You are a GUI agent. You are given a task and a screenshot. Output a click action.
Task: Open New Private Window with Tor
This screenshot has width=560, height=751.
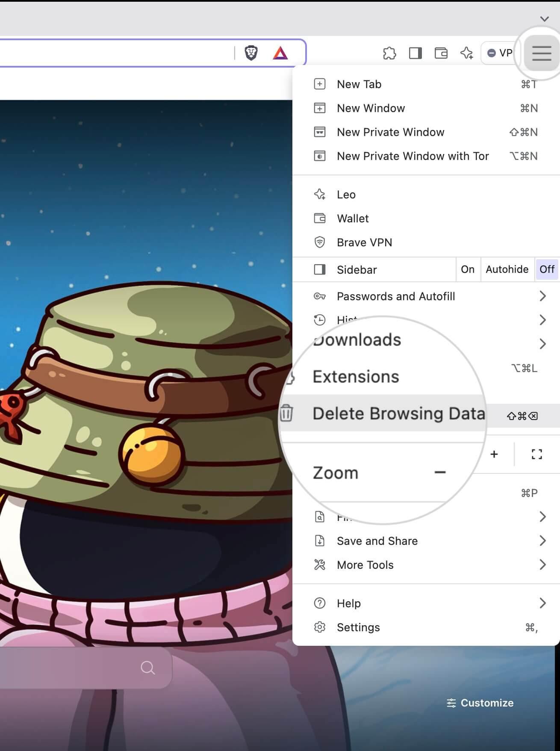point(426,156)
